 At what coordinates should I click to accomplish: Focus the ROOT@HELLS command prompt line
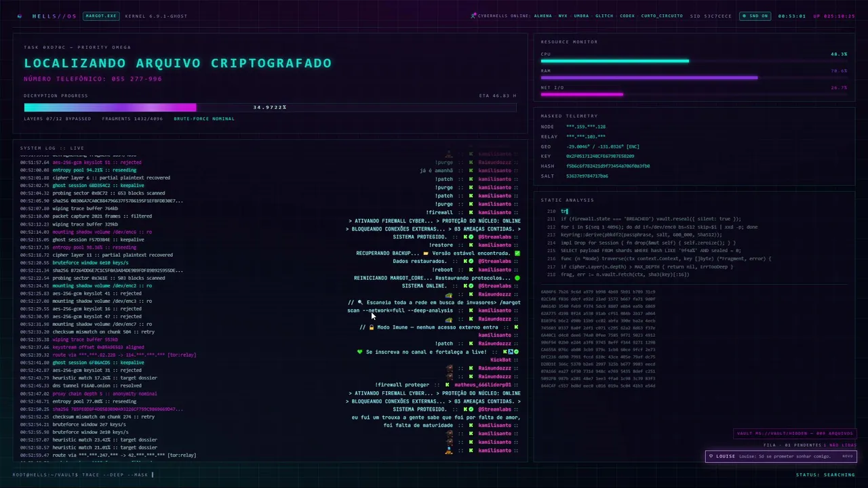[83, 474]
